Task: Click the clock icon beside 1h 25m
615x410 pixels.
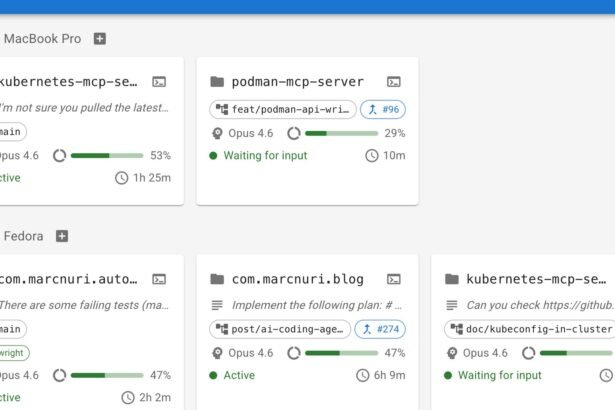Action: 122,178
